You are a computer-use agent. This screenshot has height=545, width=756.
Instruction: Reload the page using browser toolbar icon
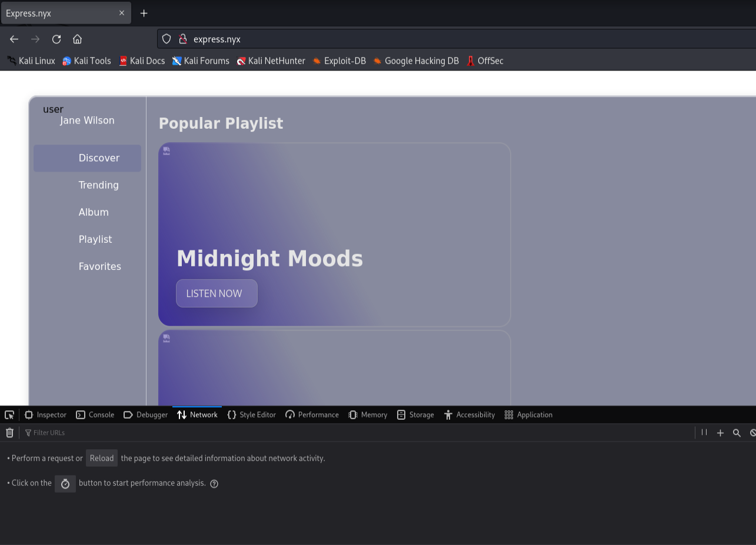[x=56, y=39]
